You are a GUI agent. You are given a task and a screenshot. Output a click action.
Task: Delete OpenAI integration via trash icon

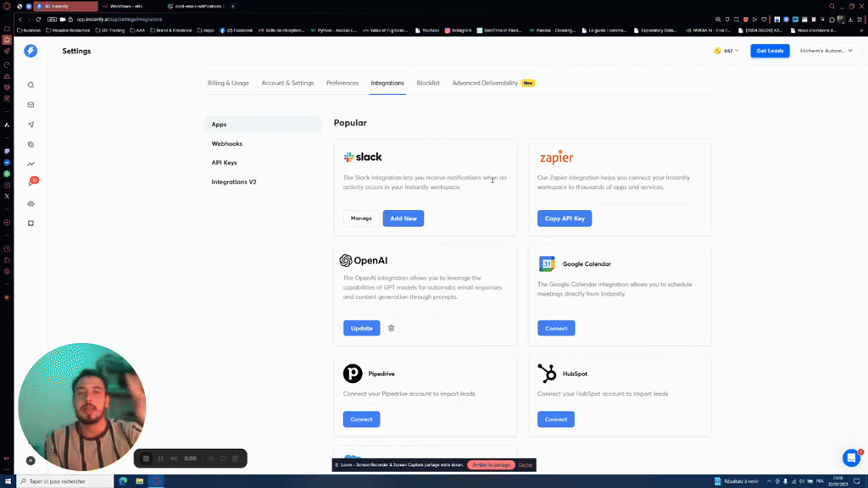(x=391, y=328)
